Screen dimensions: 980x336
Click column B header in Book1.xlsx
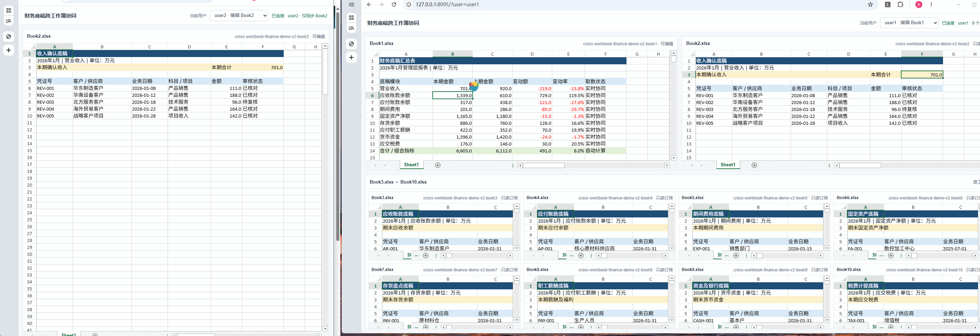[452, 54]
